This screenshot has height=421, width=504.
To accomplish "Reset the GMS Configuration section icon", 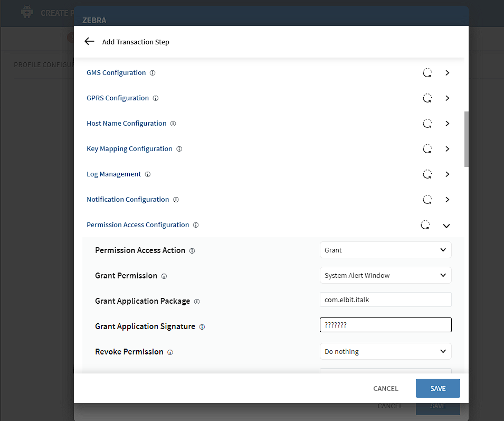I will click(x=427, y=73).
